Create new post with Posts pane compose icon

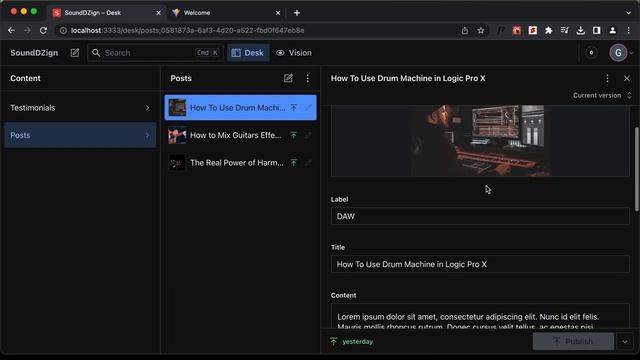pyautogui.click(x=288, y=78)
